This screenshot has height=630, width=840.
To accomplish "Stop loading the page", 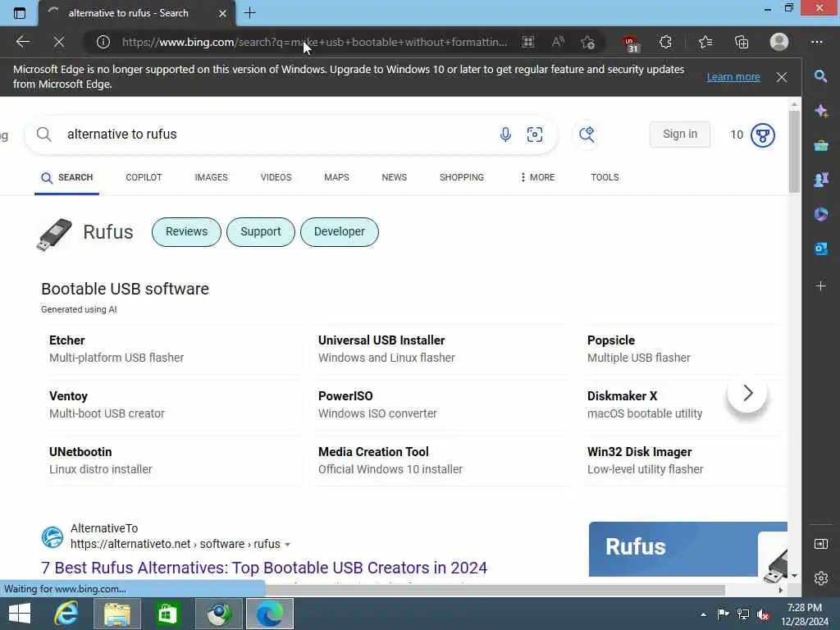I will coord(59,42).
